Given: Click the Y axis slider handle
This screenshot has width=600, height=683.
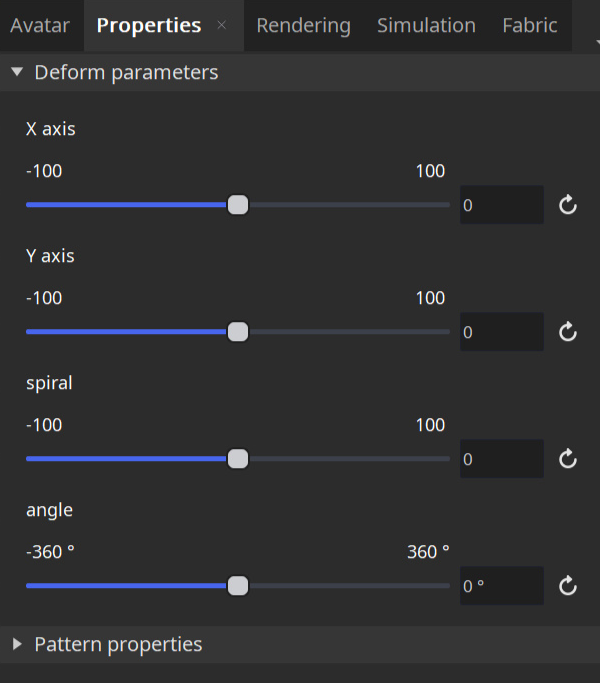Looking at the screenshot, I should [238, 332].
